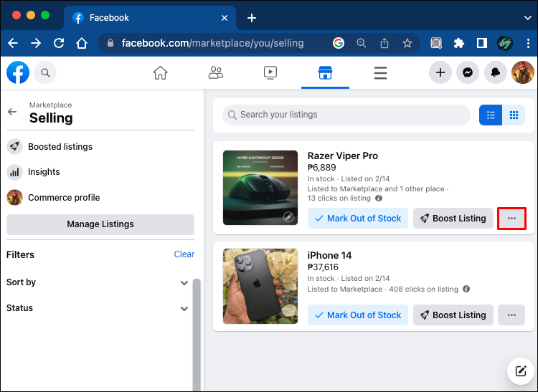Screen dimensions: 538x392
Task: Switch to list view layout
Action: click(x=491, y=115)
